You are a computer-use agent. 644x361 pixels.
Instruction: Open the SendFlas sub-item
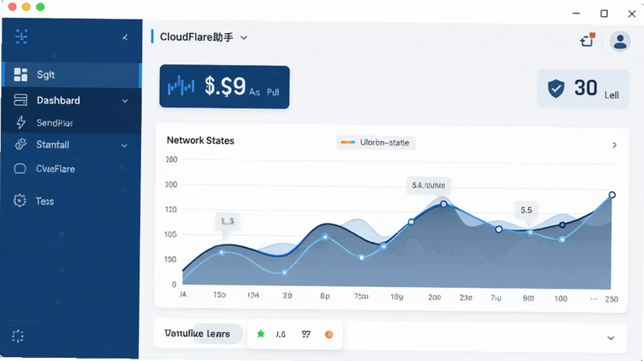tap(72, 123)
